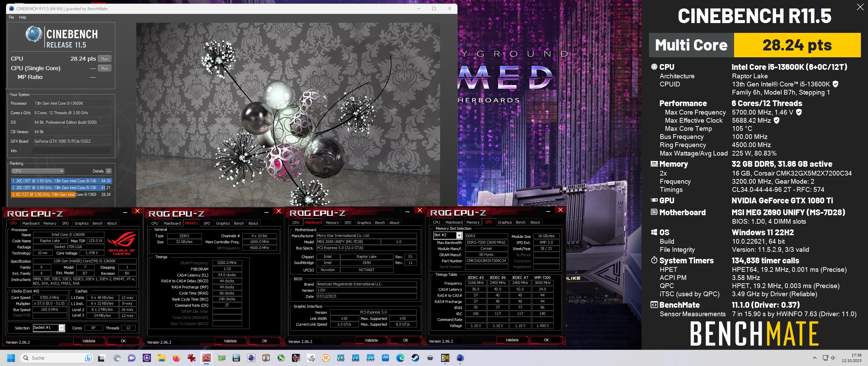Viewport: 868px width, 366px height.
Task: Open the thermometer icon on the taskbar
Action: click(266, 358)
